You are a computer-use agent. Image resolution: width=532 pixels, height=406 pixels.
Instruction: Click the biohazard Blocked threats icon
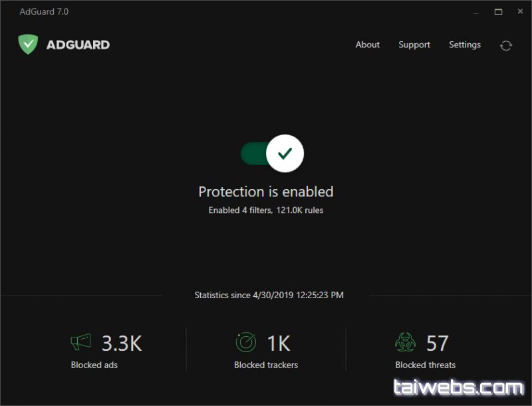(405, 343)
